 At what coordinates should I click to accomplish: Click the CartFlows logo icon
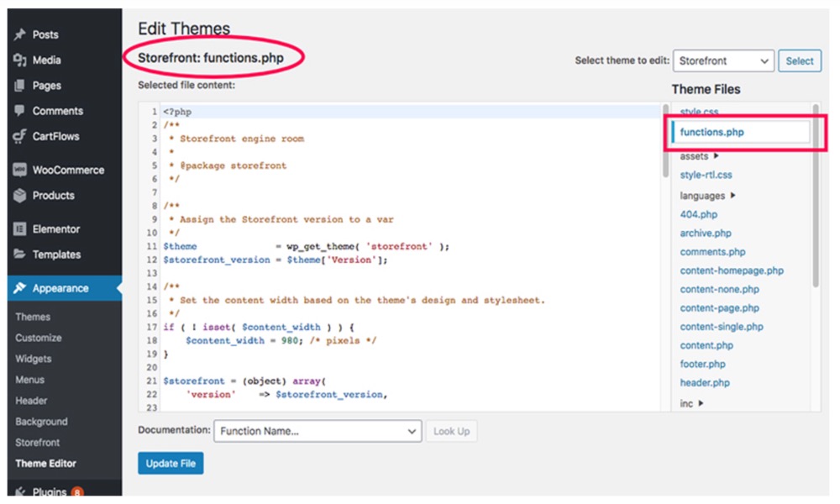point(20,136)
